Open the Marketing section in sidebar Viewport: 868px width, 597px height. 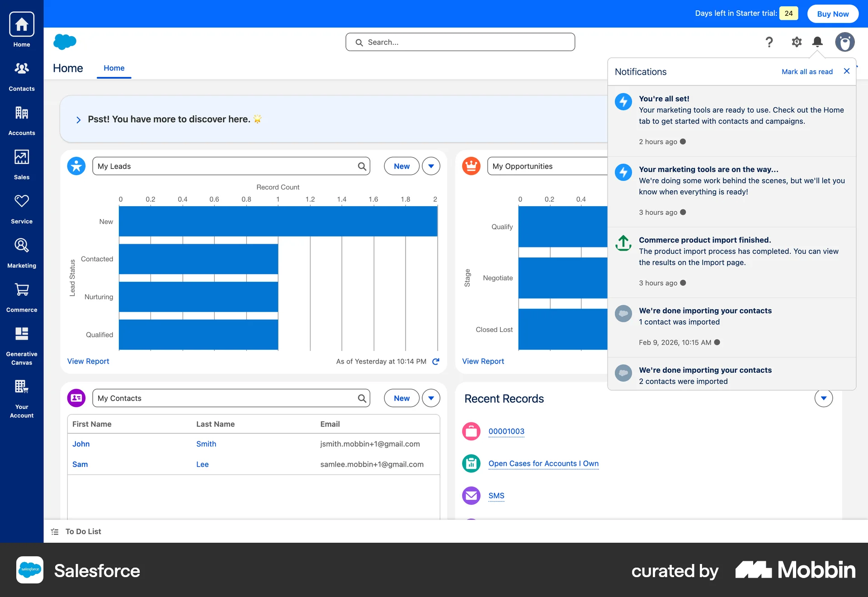pos(21,246)
